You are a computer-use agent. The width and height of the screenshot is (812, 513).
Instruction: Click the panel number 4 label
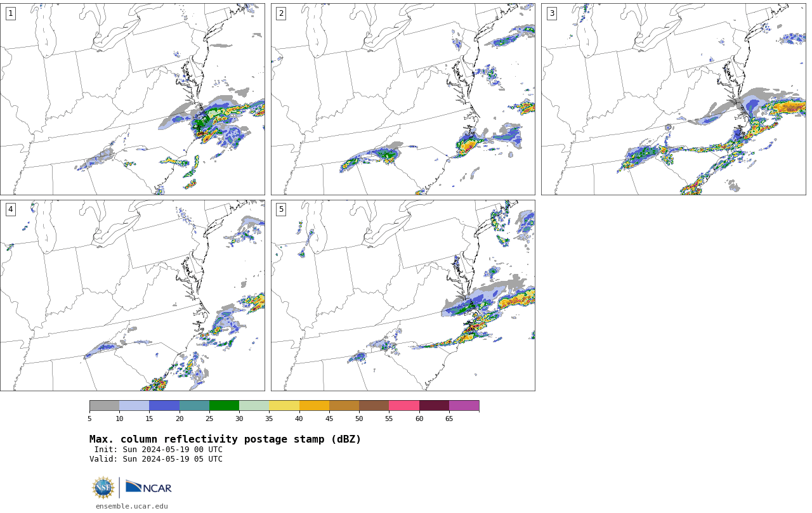[x=10, y=209]
